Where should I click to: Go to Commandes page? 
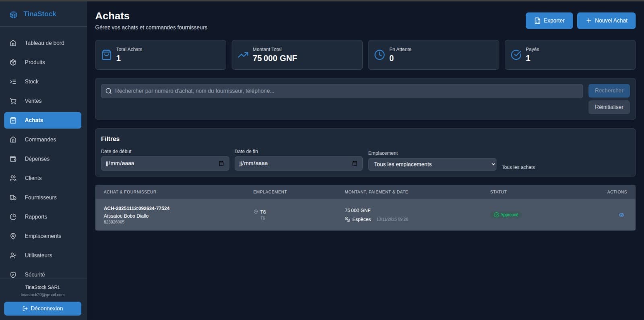point(43,139)
